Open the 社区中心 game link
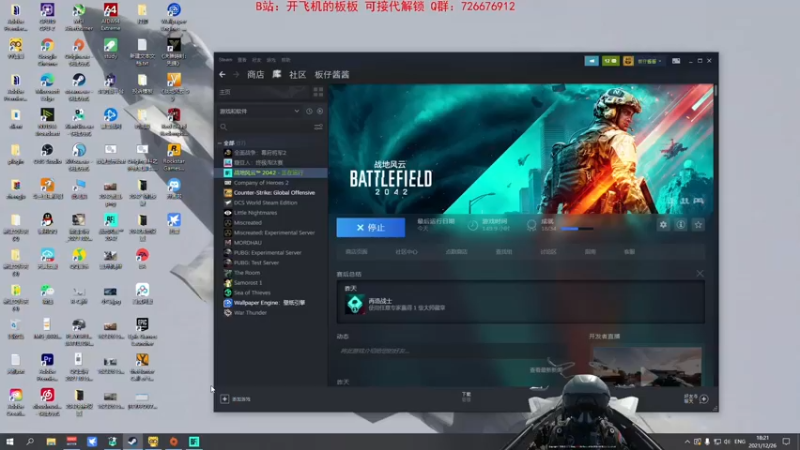The image size is (800, 450). click(x=406, y=252)
